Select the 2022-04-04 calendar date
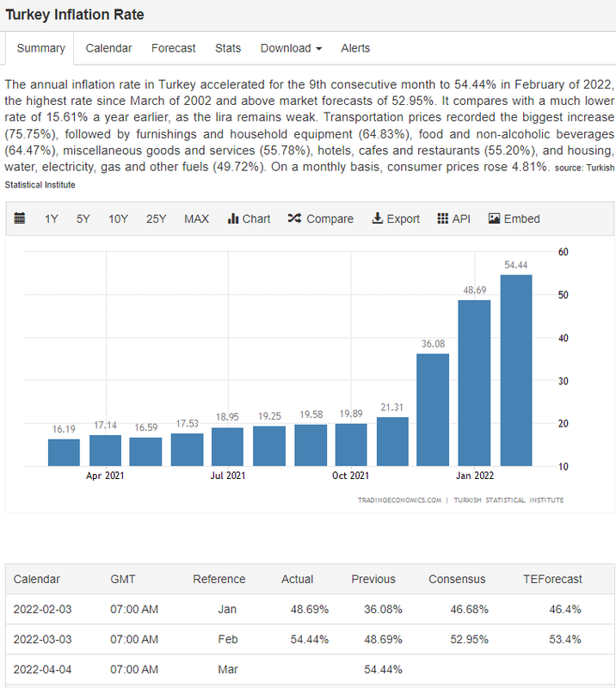 (42, 670)
